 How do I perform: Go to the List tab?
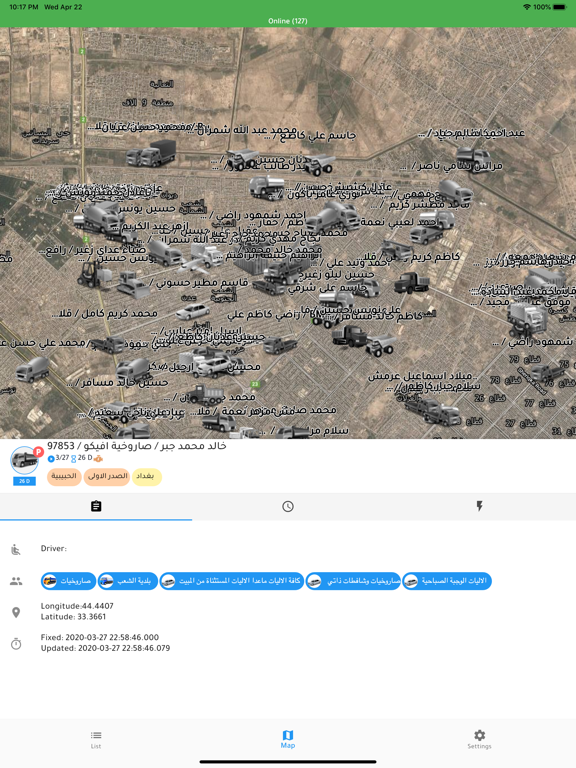(x=96, y=739)
